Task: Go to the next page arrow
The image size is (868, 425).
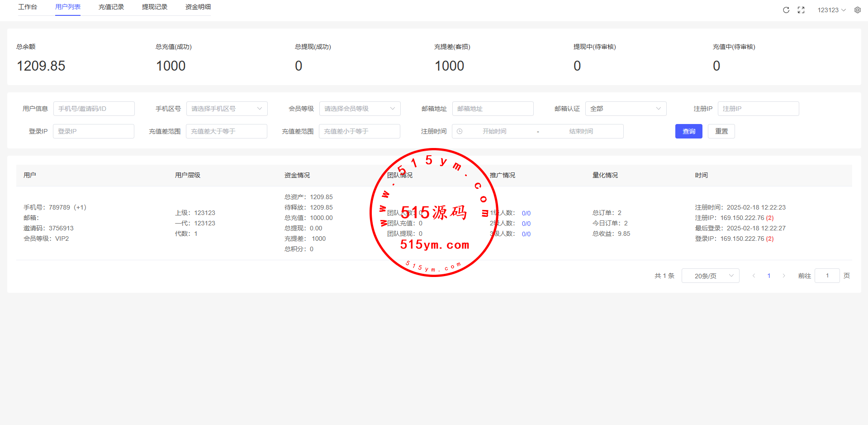Action: pyautogui.click(x=784, y=276)
